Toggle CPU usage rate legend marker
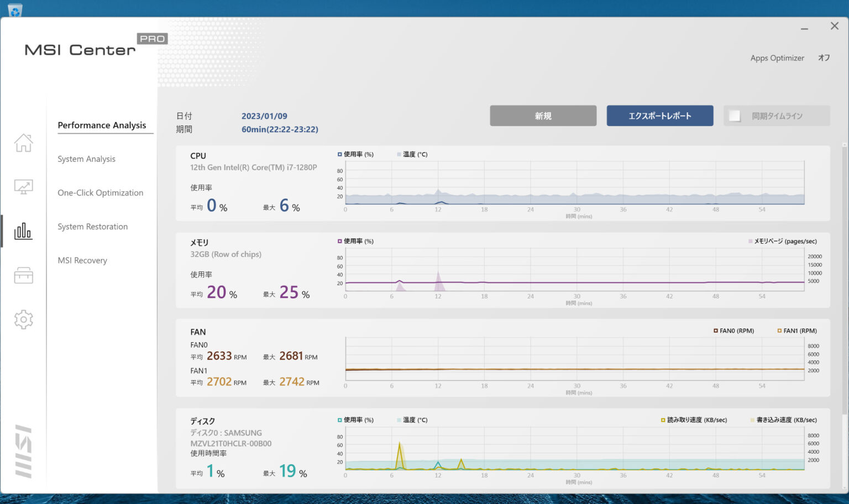Image resolution: width=849 pixels, height=504 pixels. click(x=340, y=155)
